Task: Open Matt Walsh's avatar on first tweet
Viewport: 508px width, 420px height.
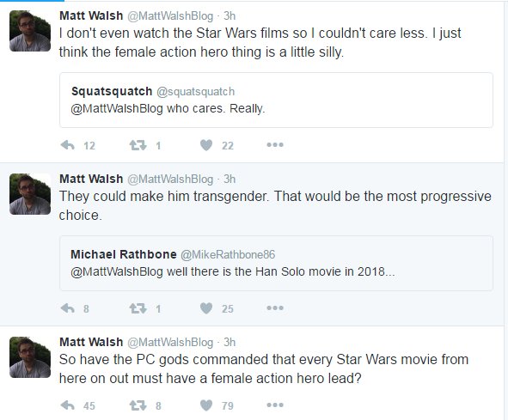Action: pyautogui.click(x=30, y=31)
